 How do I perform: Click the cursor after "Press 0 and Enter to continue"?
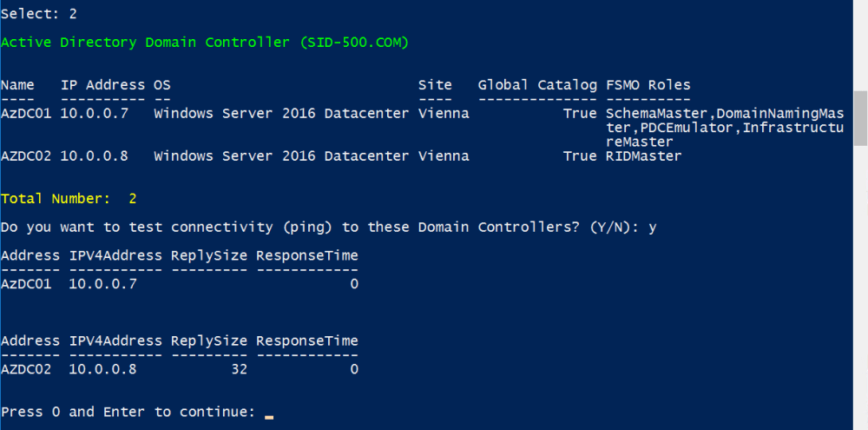click(269, 413)
